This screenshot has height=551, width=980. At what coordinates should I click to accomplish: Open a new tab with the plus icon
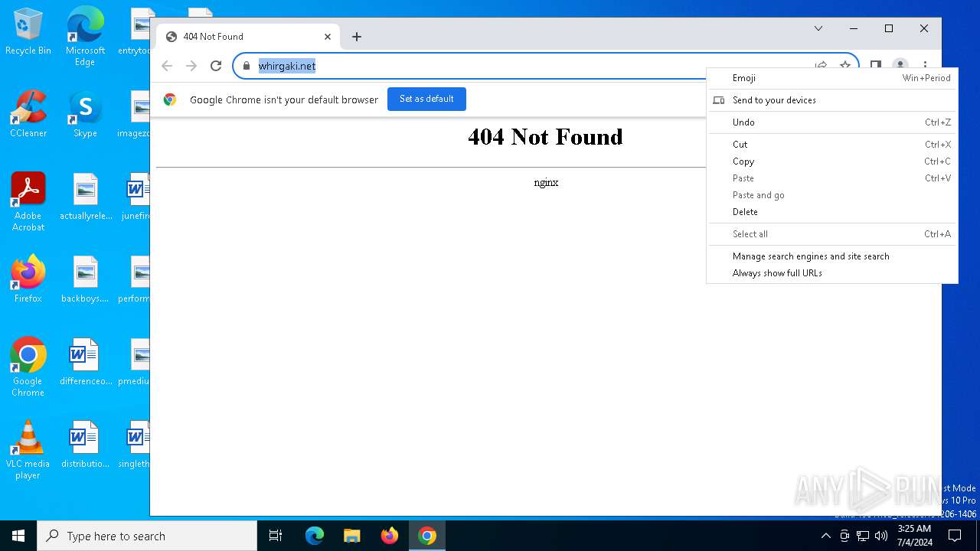[x=356, y=37]
